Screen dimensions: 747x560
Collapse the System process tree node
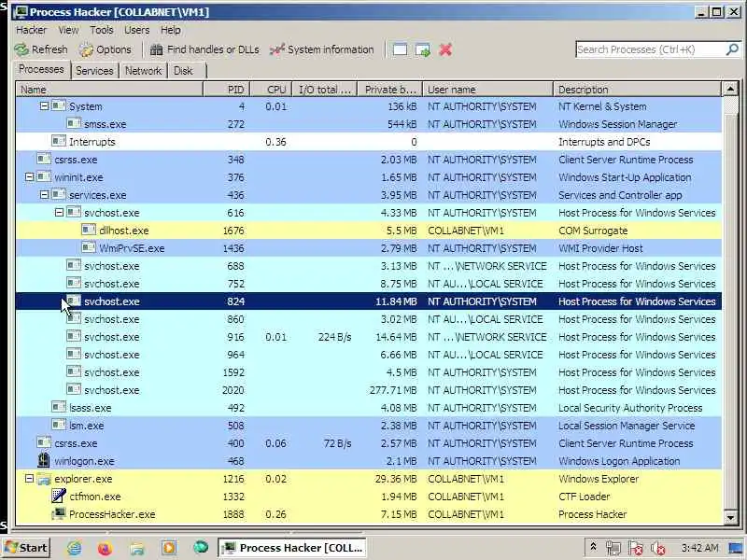tap(44, 105)
